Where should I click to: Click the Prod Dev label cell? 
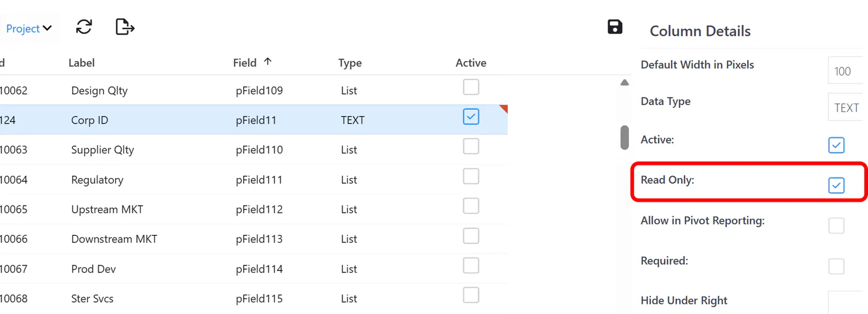click(93, 269)
